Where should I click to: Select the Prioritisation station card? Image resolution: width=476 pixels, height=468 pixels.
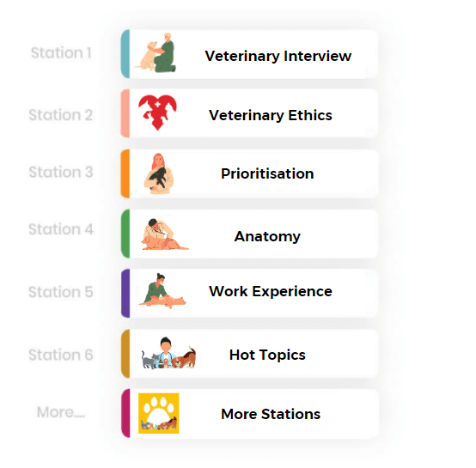[x=249, y=173]
